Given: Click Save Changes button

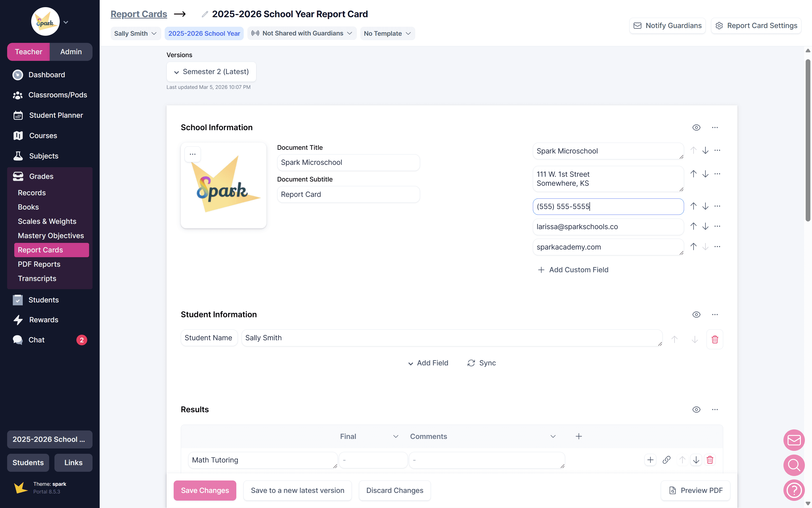Looking at the screenshot, I should click(x=205, y=490).
